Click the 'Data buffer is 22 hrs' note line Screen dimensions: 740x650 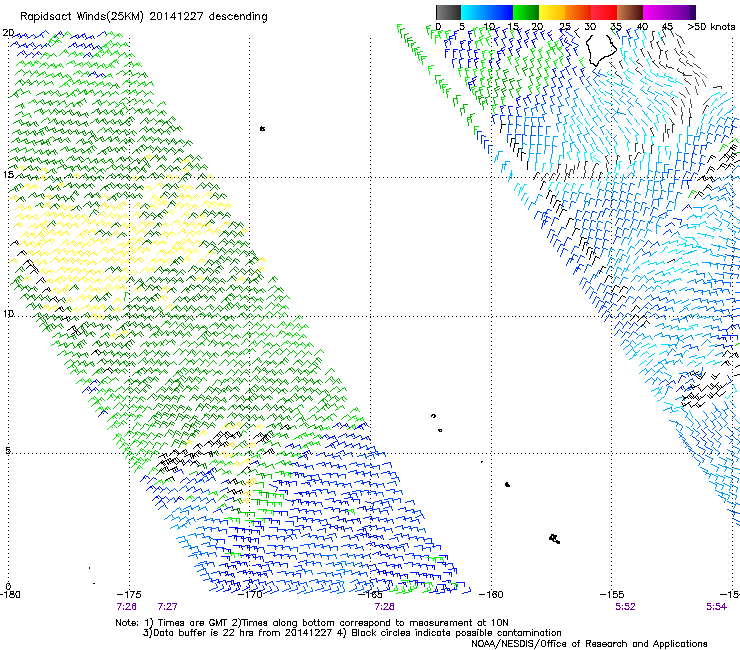353,633
